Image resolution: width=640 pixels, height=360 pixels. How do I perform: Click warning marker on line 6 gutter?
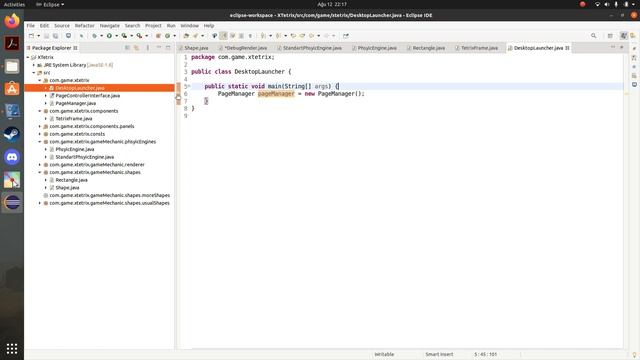tap(178, 94)
